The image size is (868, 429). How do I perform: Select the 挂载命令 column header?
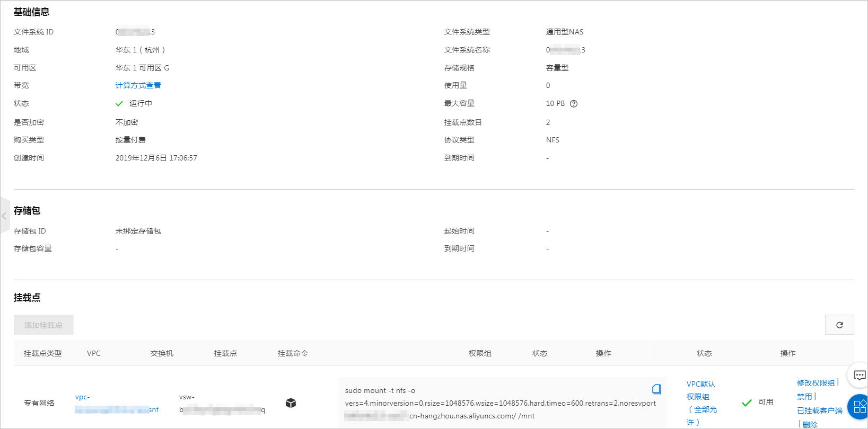point(293,353)
